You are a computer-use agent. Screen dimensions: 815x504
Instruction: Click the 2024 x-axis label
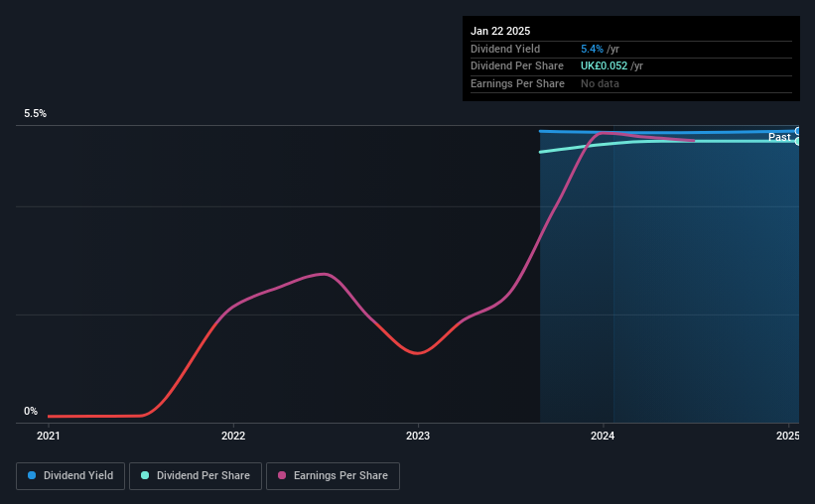pyautogui.click(x=603, y=436)
